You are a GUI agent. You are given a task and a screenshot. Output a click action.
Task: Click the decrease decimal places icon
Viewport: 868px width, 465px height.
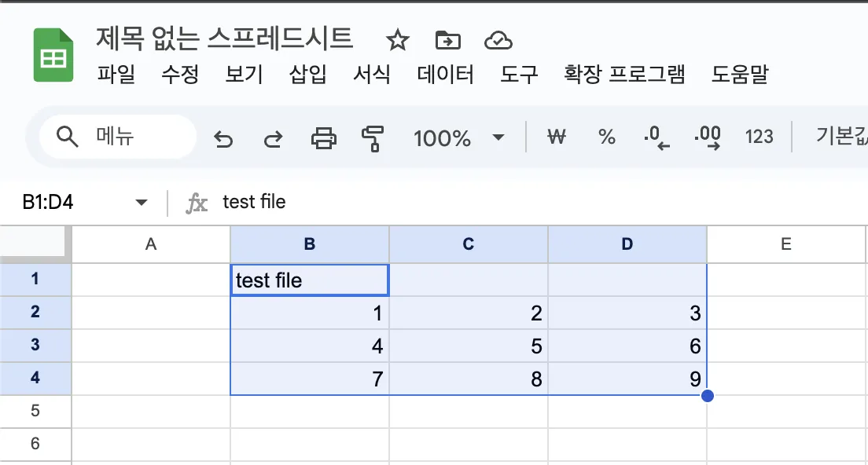point(657,136)
